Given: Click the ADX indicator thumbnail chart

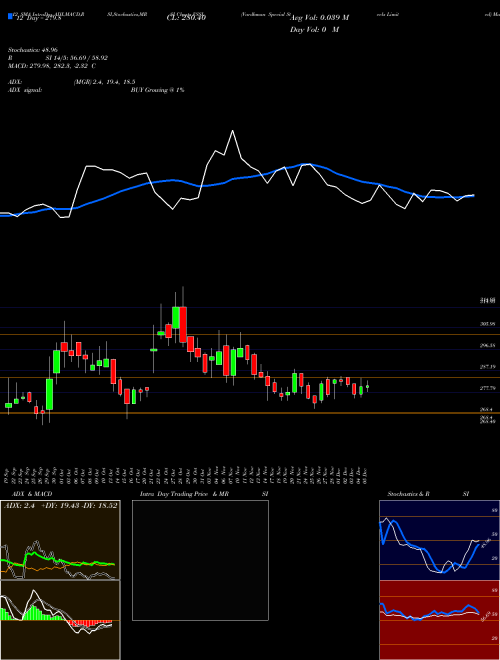Looking at the screenshot, I should coord(60,540).
